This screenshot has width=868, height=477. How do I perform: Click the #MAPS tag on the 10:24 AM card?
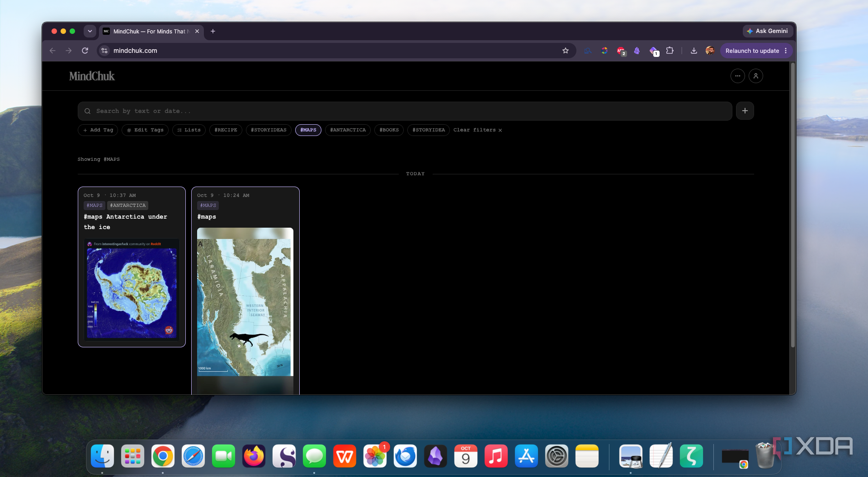208,206
